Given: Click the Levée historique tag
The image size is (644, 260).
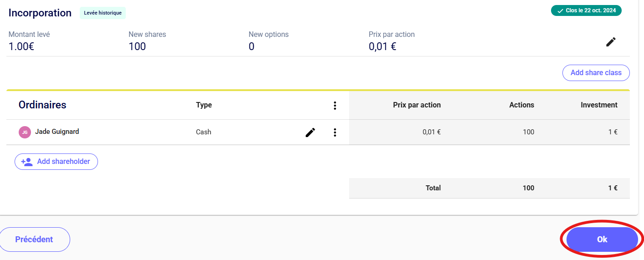Looking at the screenshot, I should 103,13.
